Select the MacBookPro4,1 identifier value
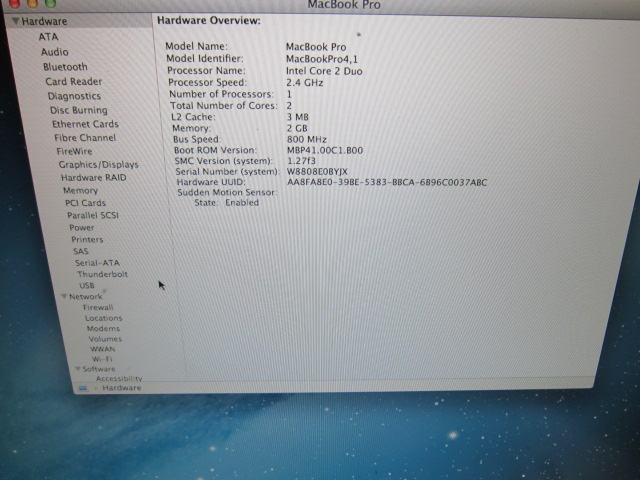Image resolution: width=640 pixels, height=480 pixels. [x=322, y=59]
